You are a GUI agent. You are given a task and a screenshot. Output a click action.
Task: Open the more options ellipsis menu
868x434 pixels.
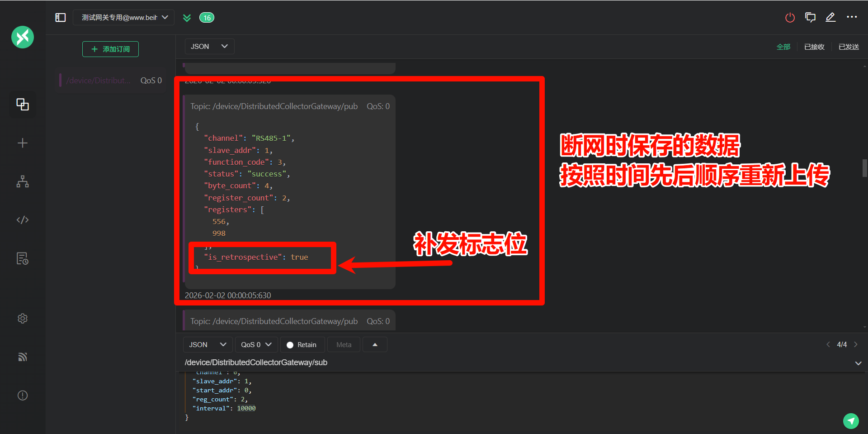(852, 17)
